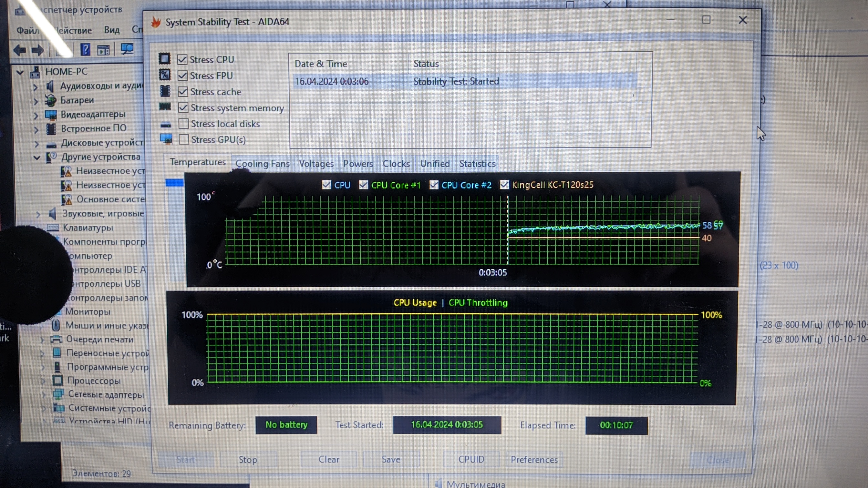Uncheck the Stress cache checkbox
868x488 pixels.
[x=183, y=92]
